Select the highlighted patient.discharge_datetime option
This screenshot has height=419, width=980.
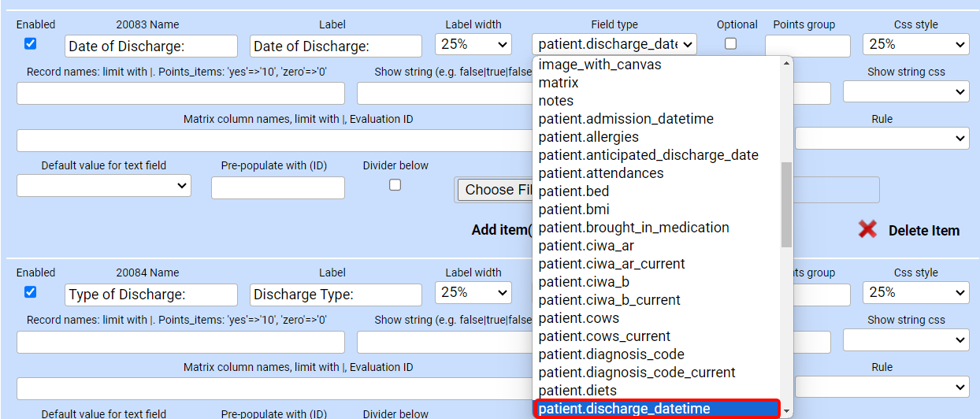point(625,409)
